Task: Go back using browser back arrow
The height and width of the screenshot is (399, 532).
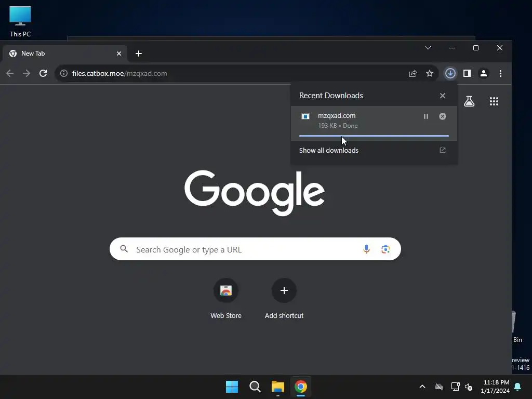Action: [x=10, y=73]
